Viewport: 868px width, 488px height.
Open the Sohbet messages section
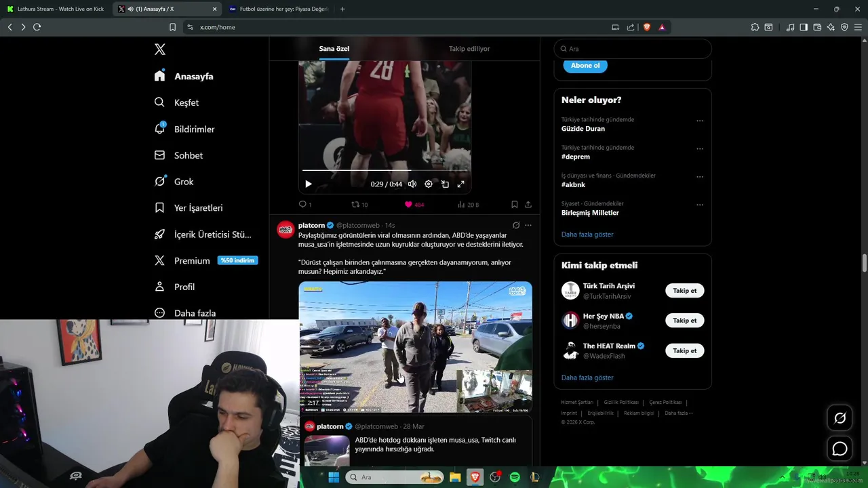tap(178, 155)
